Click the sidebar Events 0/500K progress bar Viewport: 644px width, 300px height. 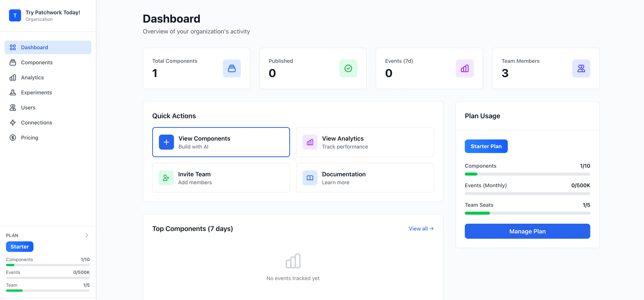[48, 278]
